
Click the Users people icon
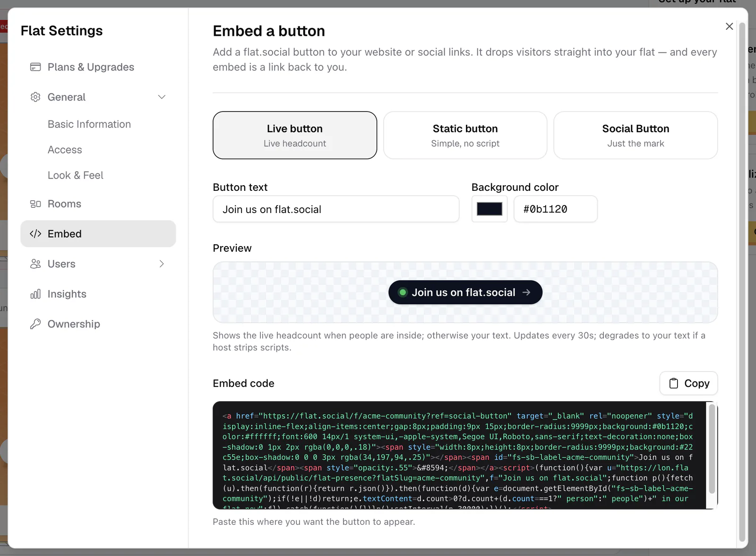(x=35, y=264)
